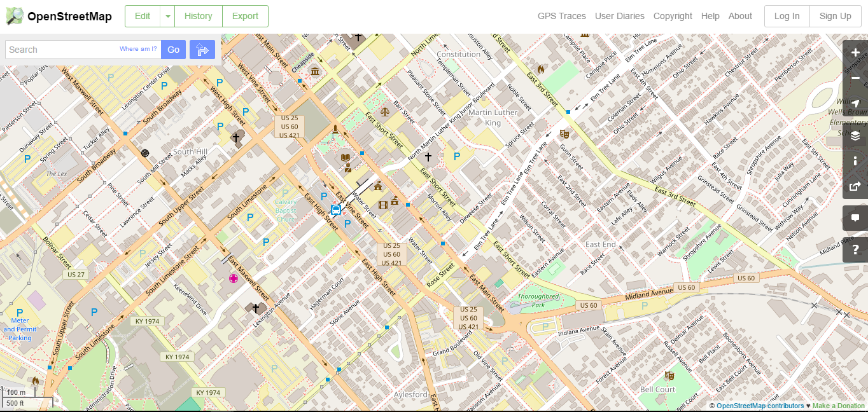Click the church cross icon near Pleasant Stone Street
Image resolution: width=868 pixels, height=412 pixels.
tap(428, 156)
